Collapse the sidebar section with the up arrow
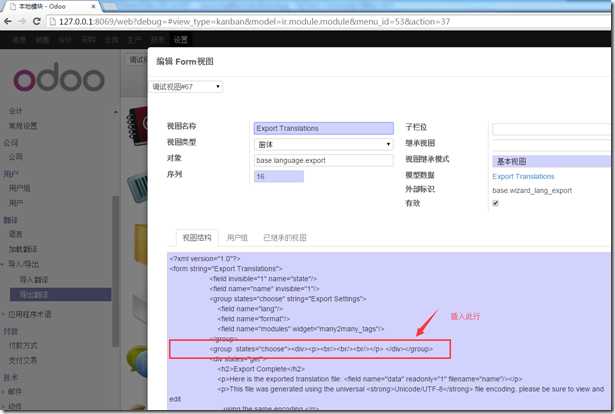Image resolution: width=615 pixels, height=414 pixels. tap(115, 112)
